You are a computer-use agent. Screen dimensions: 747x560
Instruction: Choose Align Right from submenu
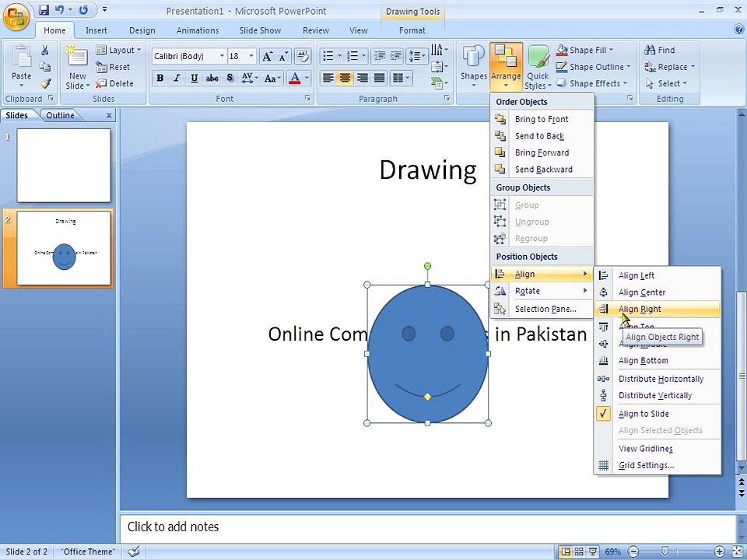point(658,309)
